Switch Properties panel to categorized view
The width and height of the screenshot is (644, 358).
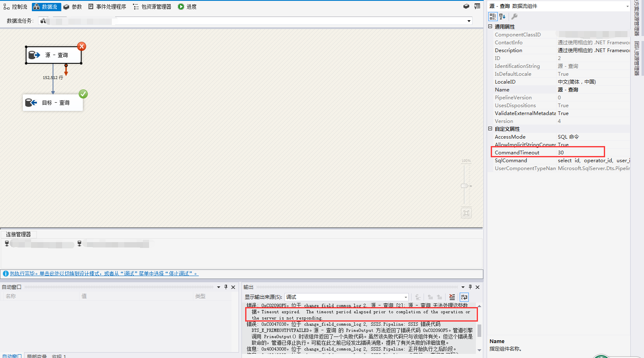(x=493, y=16)
